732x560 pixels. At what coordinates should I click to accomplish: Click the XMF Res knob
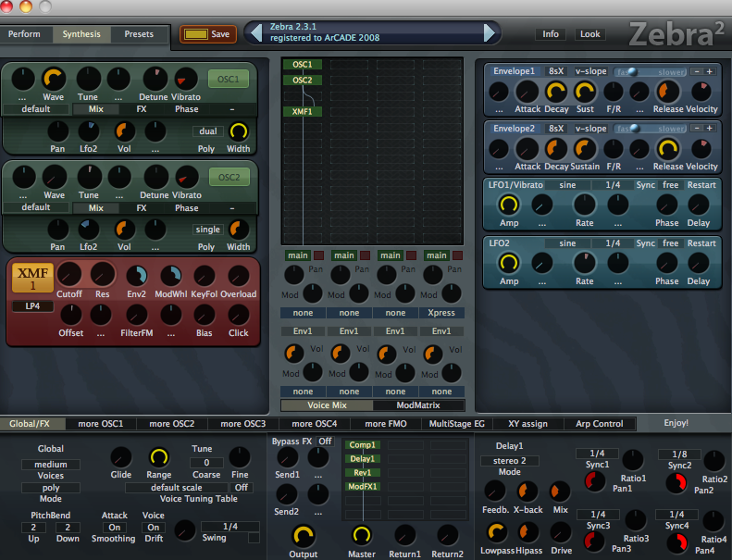click(102, 275)
